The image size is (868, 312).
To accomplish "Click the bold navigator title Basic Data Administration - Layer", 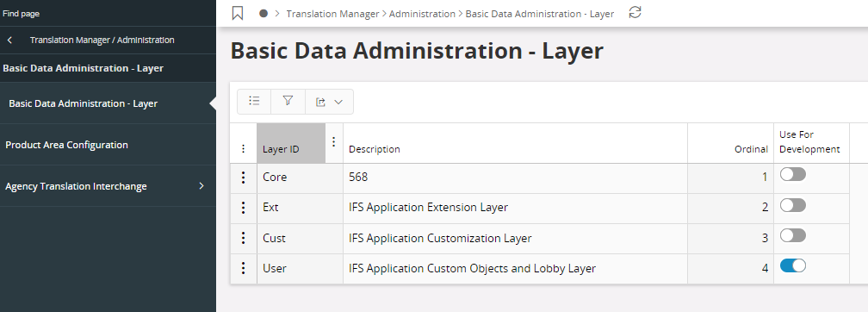I will 83,68.
